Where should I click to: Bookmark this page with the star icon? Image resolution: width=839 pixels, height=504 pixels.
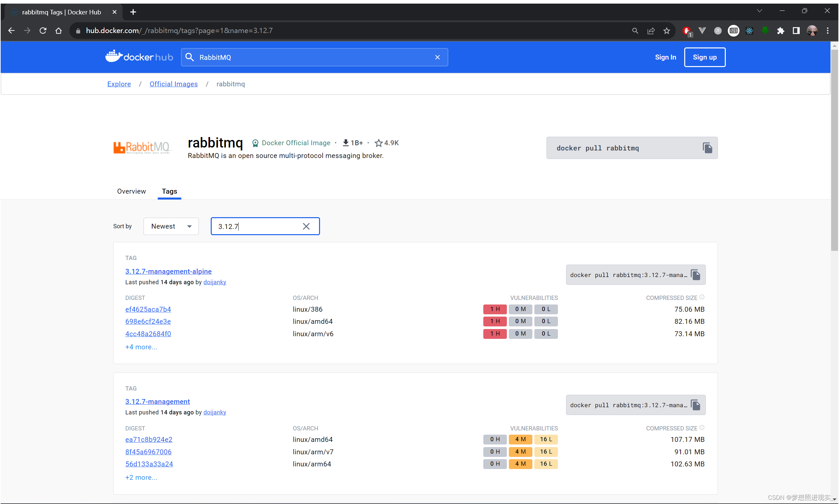[666, 30]
